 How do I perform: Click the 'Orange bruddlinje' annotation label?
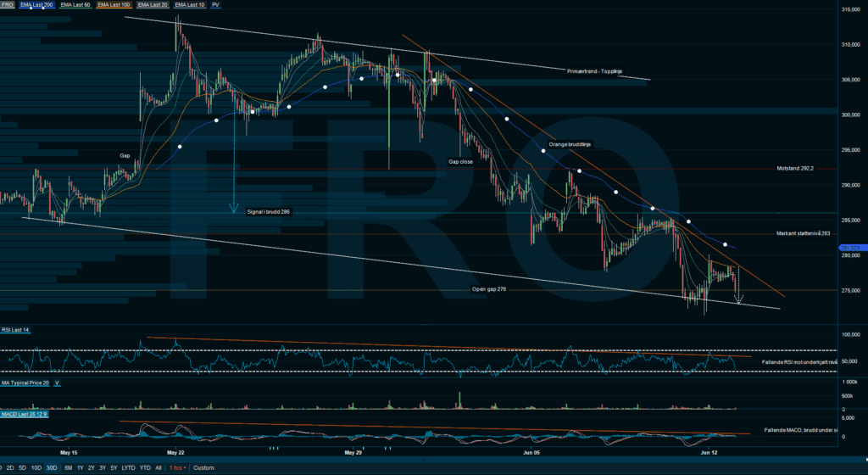click(x=570, y=144)
